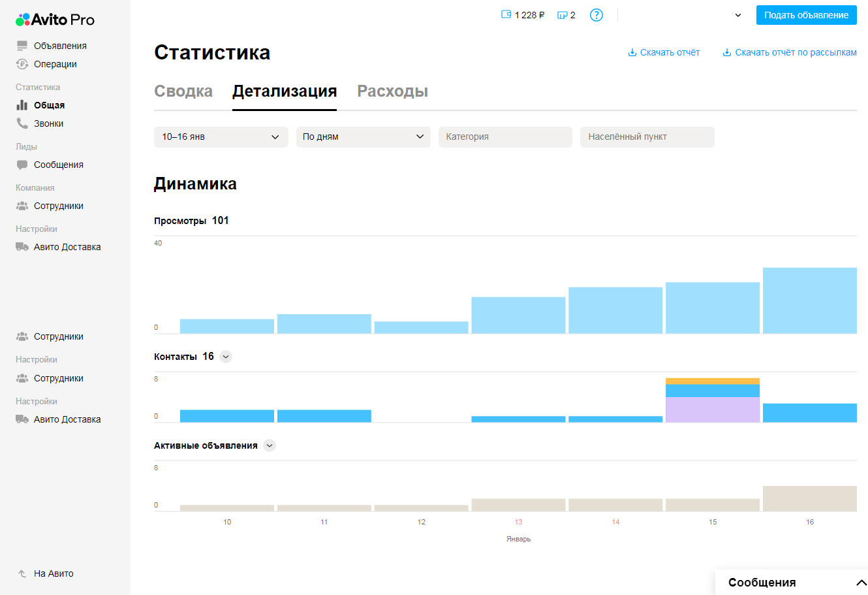Screen dimensions: 868x595
Task: Click the Сообщения panel title
Action: coord(762,583)
